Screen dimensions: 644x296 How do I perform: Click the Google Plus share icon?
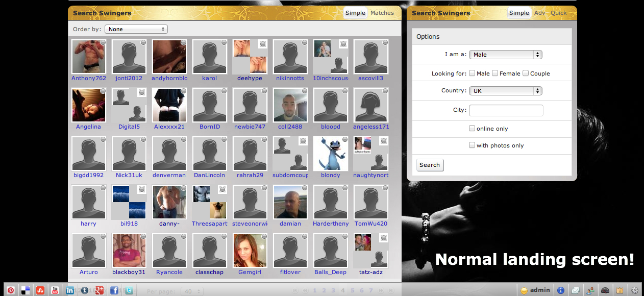[x=100, y=290]
